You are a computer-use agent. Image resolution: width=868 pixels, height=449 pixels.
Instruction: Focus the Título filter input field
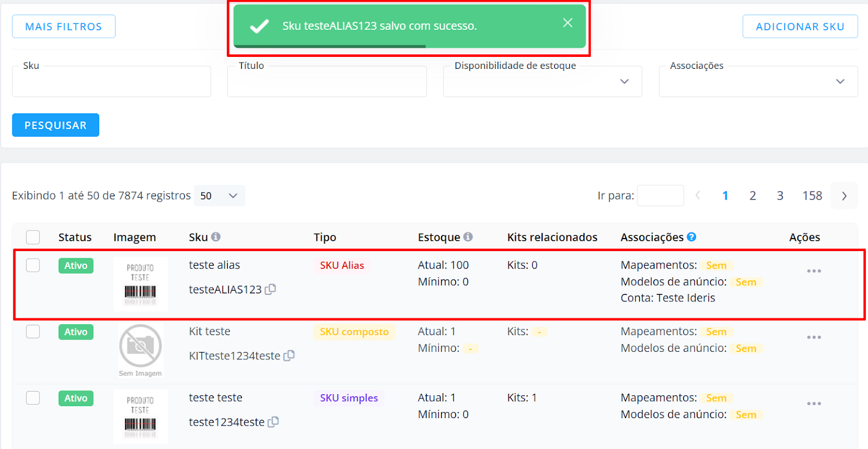(x=327, y=81)
